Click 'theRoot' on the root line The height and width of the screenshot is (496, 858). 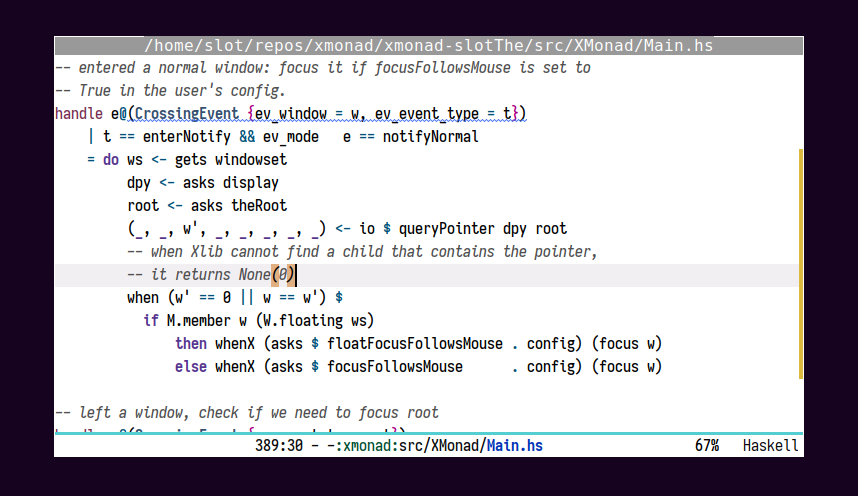point(259,206)
